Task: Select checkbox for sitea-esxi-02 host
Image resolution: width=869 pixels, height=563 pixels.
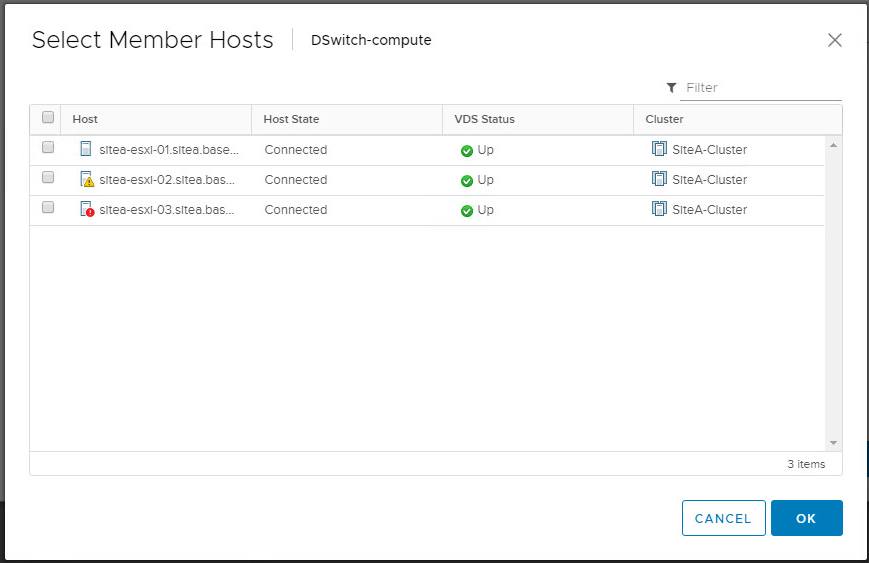Action: pyautogui.click(x=47, y=178)
